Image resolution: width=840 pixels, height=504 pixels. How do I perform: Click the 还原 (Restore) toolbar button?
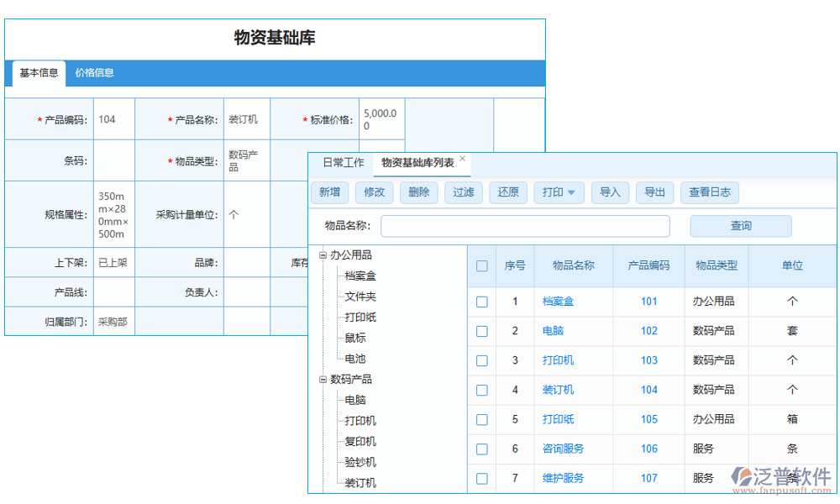point(508,192)
